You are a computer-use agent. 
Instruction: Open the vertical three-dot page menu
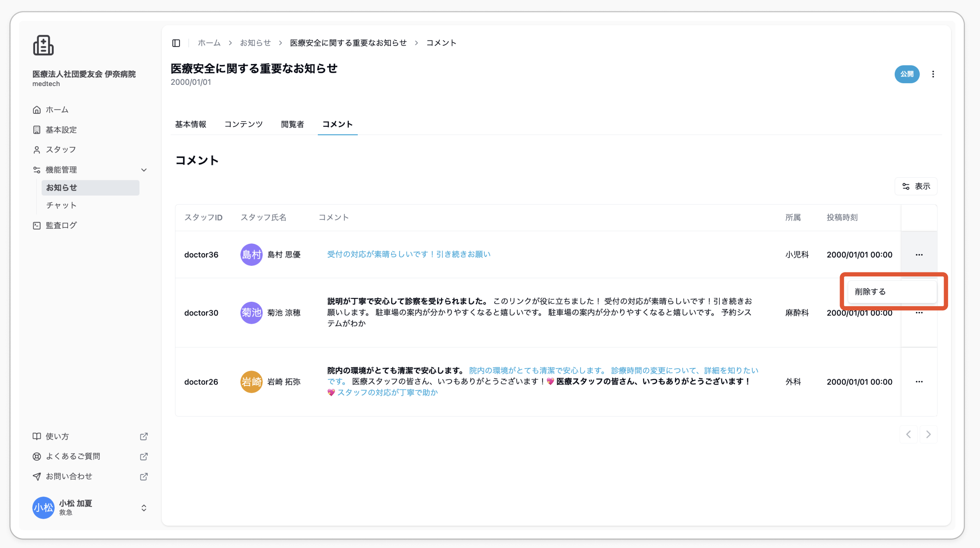coord(933,74)
